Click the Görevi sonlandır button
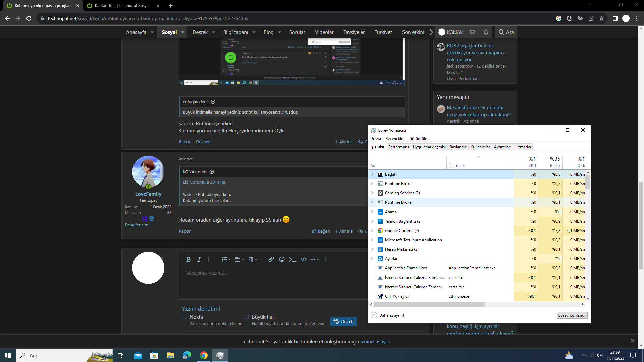The image size is (644, 362). [572, 315]
